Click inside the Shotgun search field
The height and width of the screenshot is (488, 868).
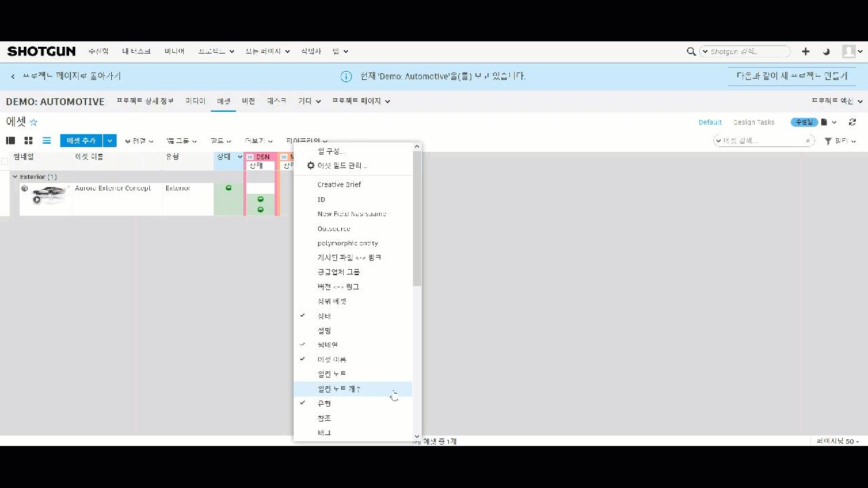(746, 51)
